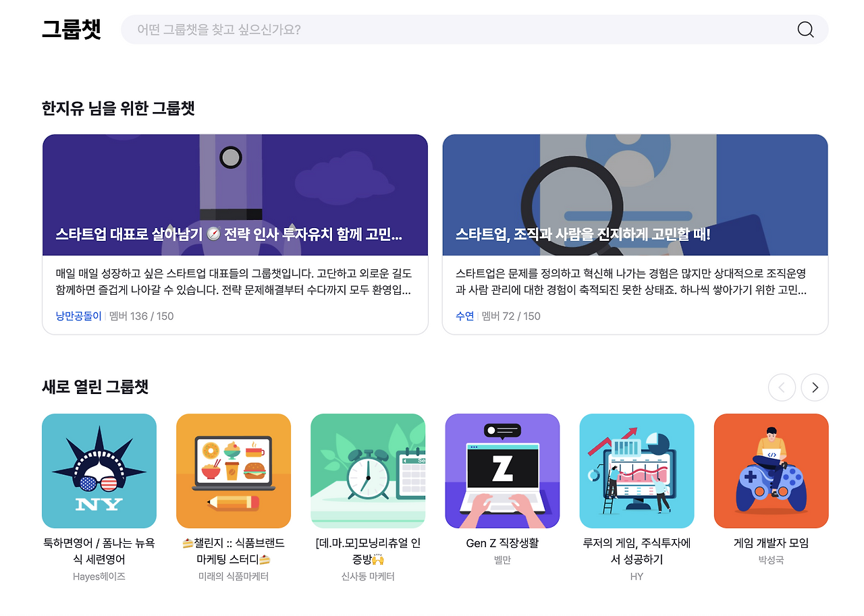Screen dimensions: 864x616
Task: Click the 수연 host link
Action: [465, 316]
